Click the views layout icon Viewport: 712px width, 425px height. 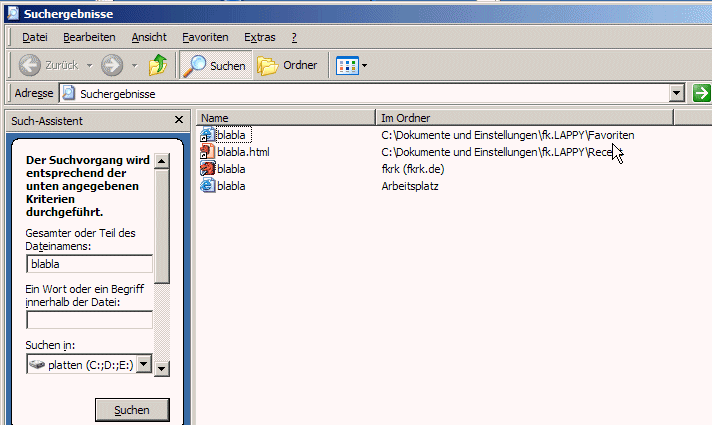coord(346,66)
